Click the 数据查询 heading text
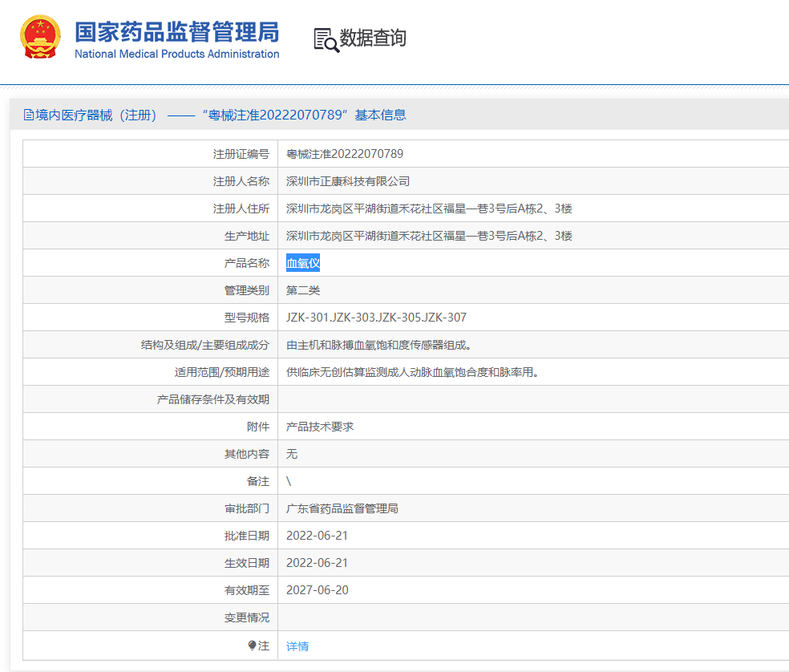The image size is (789, 672). tap(373, 38)
